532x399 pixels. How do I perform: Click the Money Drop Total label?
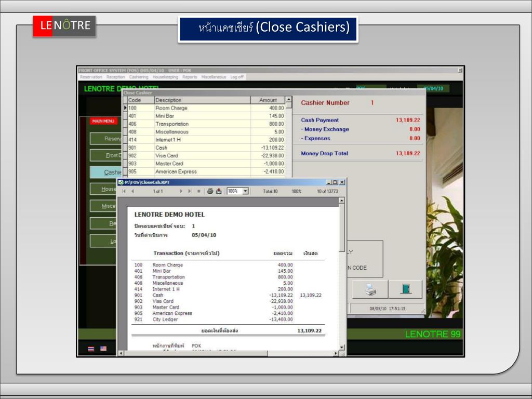tap(324, 153)
